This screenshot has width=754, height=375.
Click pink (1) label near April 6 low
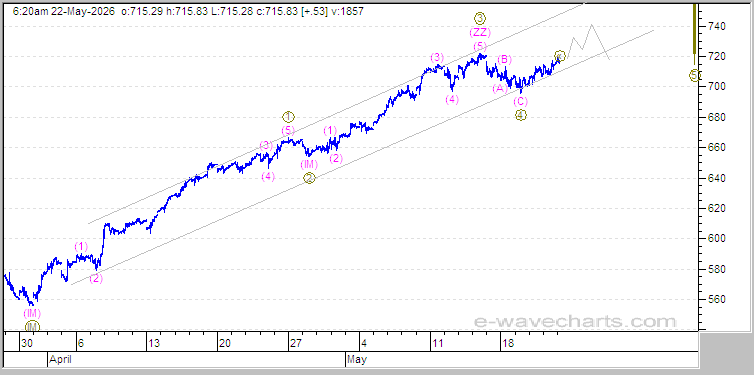81,247
